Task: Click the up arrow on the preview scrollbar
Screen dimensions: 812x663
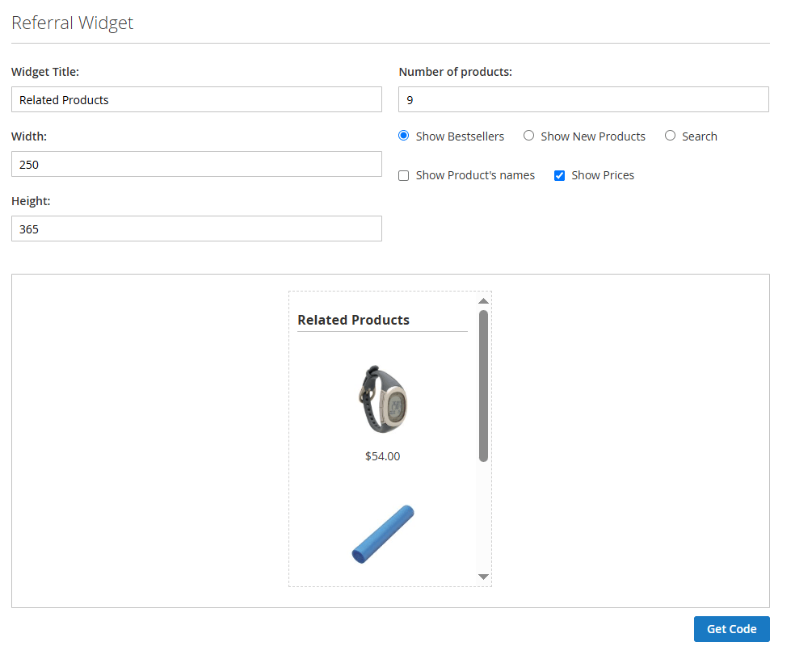Action: (483, 300)
